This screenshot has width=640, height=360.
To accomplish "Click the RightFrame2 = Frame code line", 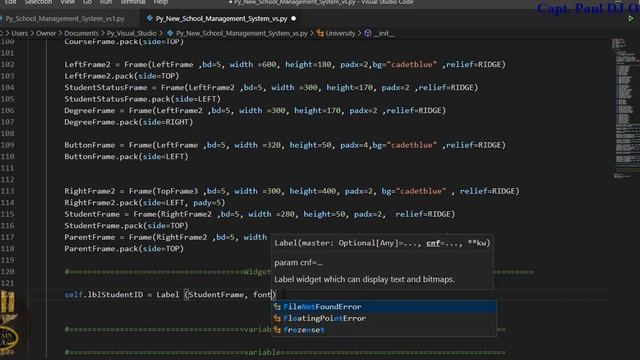I will tap(292, 191).
